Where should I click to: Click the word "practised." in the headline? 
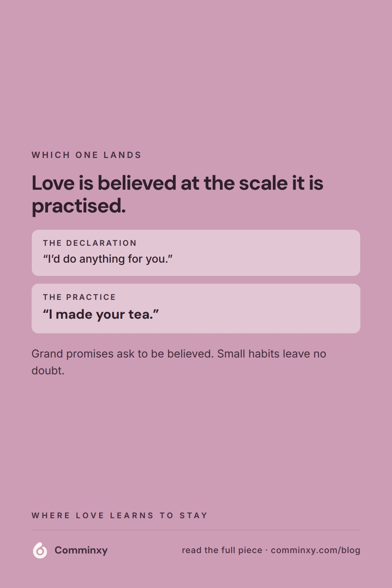(x=79, y=205)
